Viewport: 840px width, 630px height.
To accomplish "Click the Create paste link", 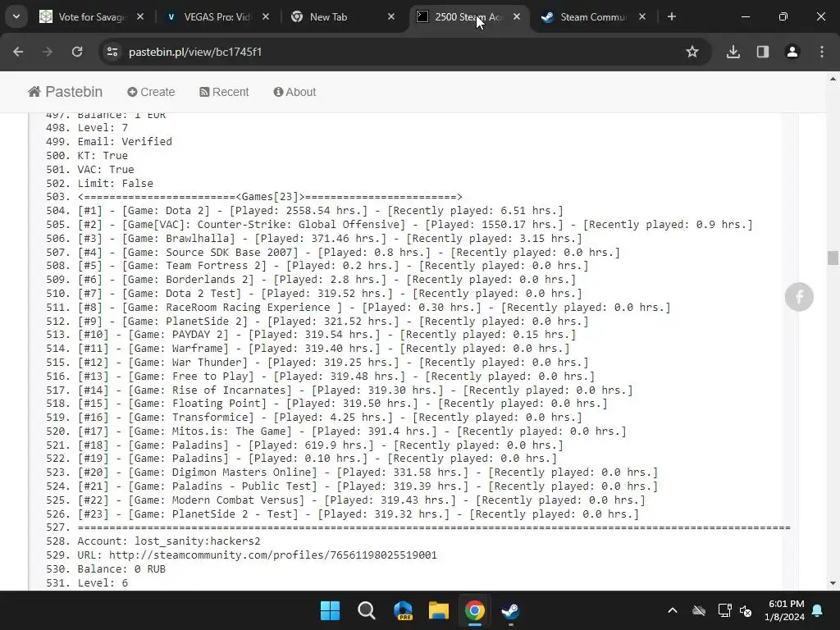I will pos(151,92).
